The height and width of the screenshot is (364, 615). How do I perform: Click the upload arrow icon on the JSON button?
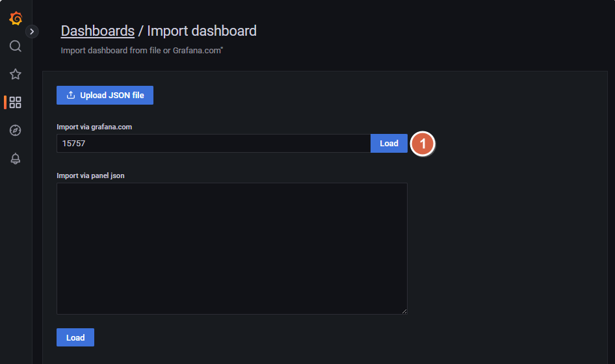71,95
